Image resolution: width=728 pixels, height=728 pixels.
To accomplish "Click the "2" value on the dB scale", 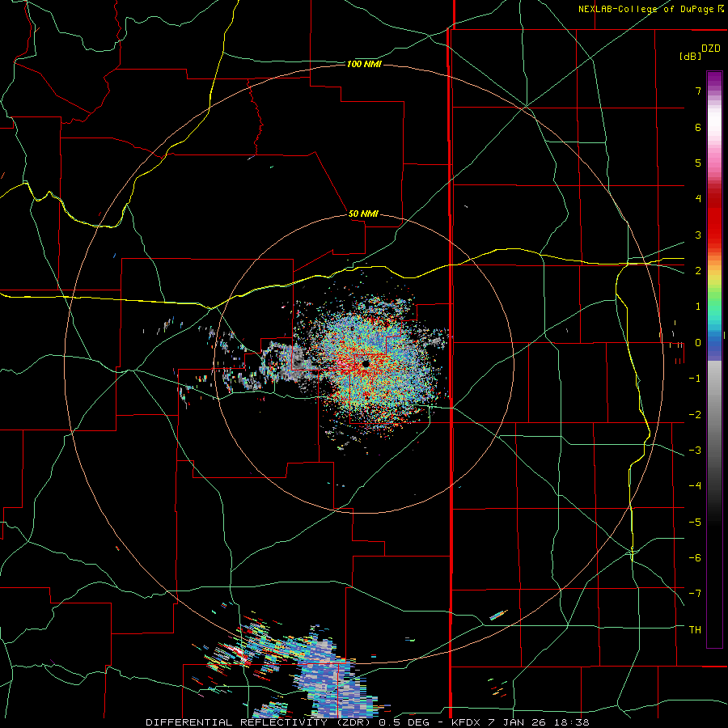I will [698, 271].
